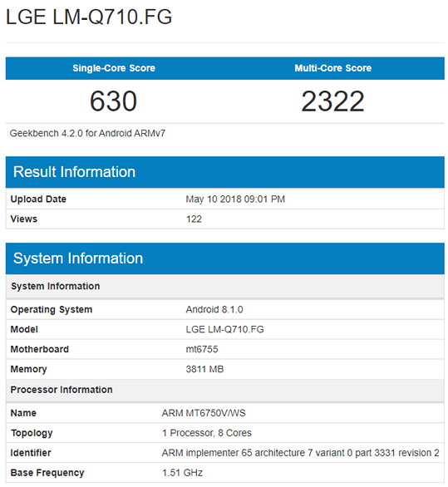
Task: Select the 1 Processor, 8 Cores value
Action: (207, 433)
